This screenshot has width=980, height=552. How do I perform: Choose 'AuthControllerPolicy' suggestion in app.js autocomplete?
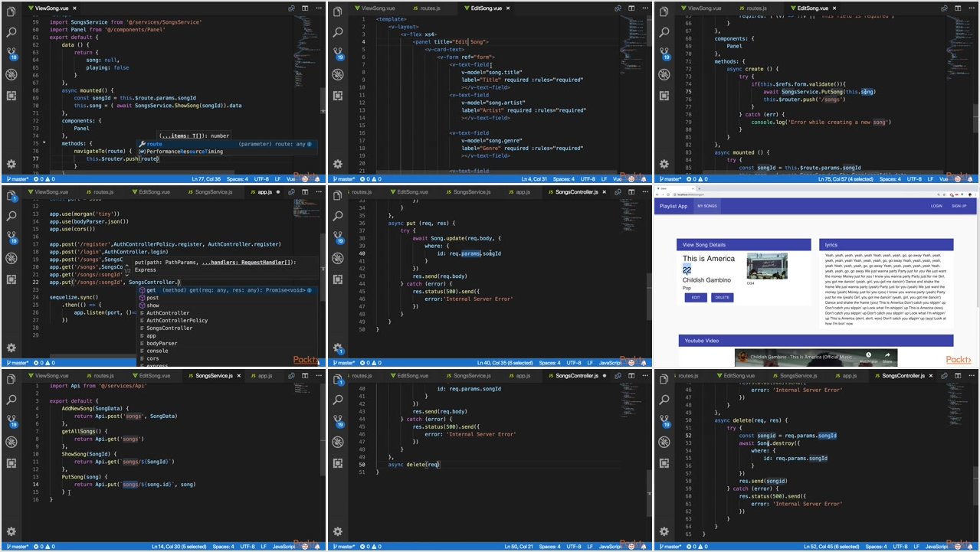click(x=226, y=321)
